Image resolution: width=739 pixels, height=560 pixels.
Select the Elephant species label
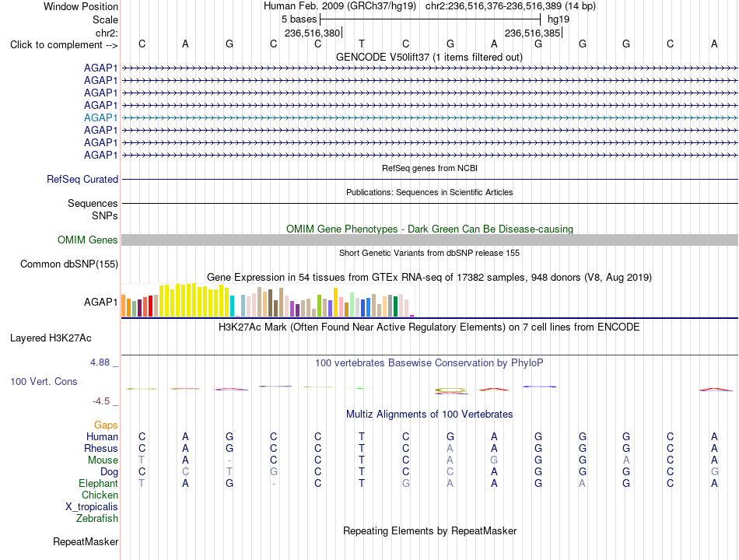(x=99, y=483)
